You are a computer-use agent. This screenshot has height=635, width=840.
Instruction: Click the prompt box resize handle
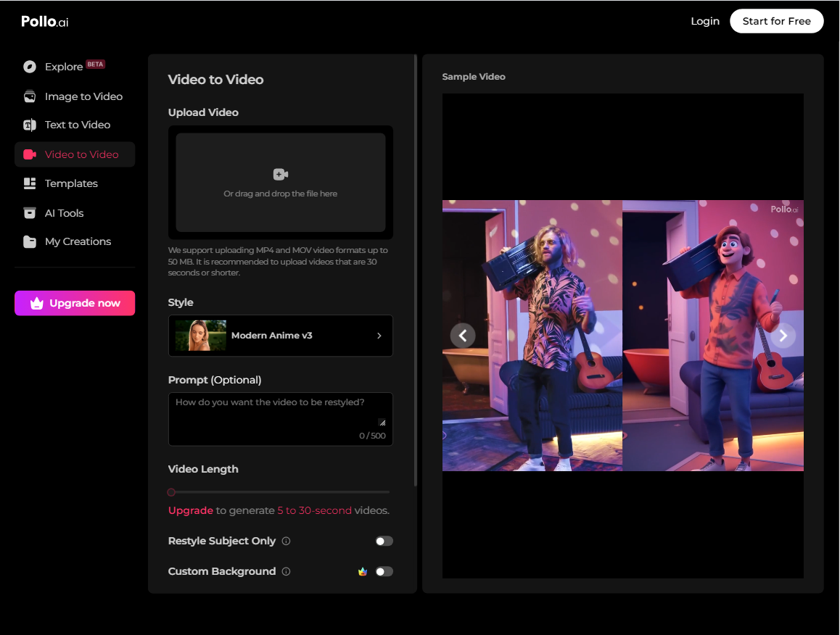click(382, 423)
